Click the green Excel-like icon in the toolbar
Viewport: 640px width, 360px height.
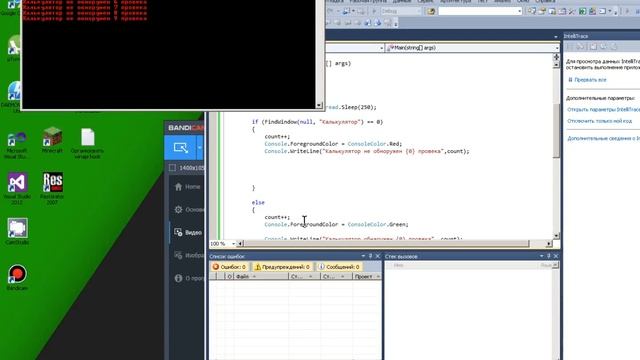(x=582, y=11)
